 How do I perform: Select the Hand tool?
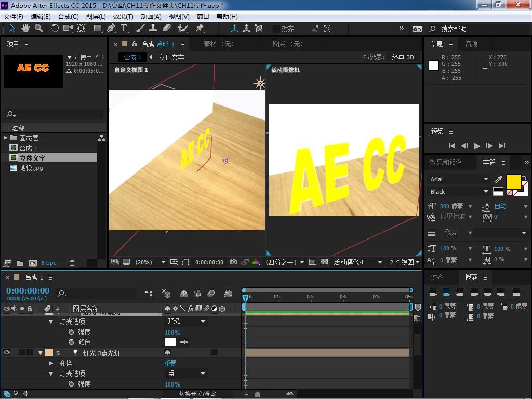coord(25,29)
